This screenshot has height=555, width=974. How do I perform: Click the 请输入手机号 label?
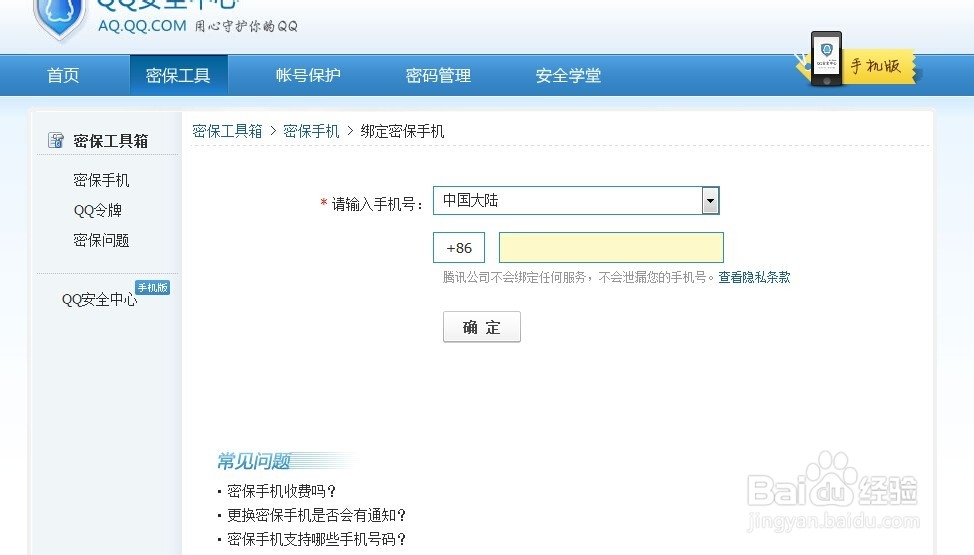[x=376, y=204]
